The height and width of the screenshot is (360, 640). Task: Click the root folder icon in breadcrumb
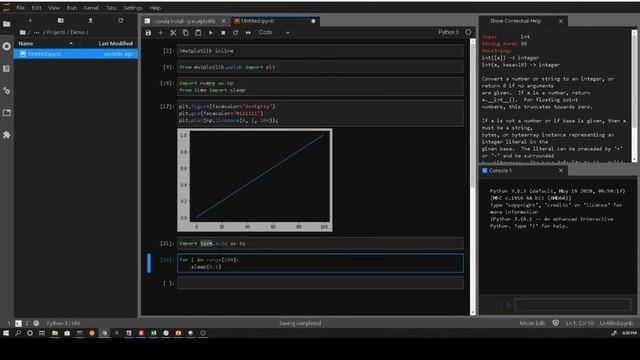coord(23,32)
